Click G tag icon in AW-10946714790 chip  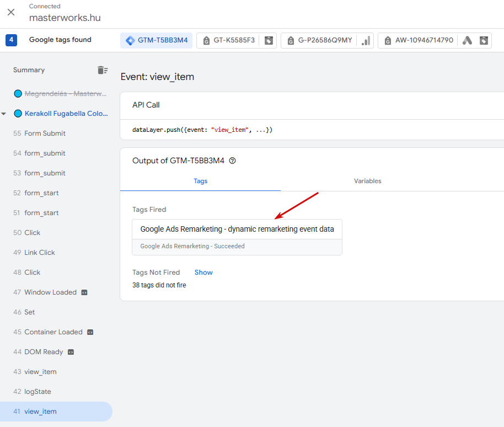(388, 40)
